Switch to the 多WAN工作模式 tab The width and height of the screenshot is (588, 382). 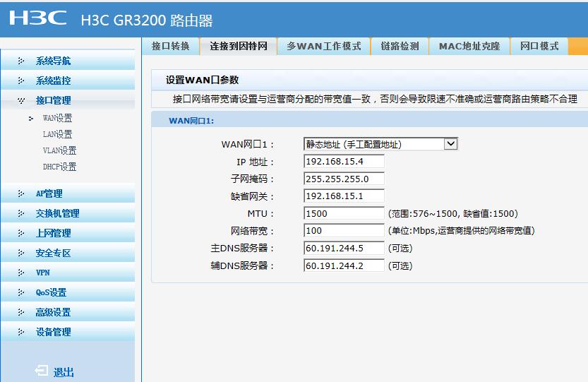point(324,46)
